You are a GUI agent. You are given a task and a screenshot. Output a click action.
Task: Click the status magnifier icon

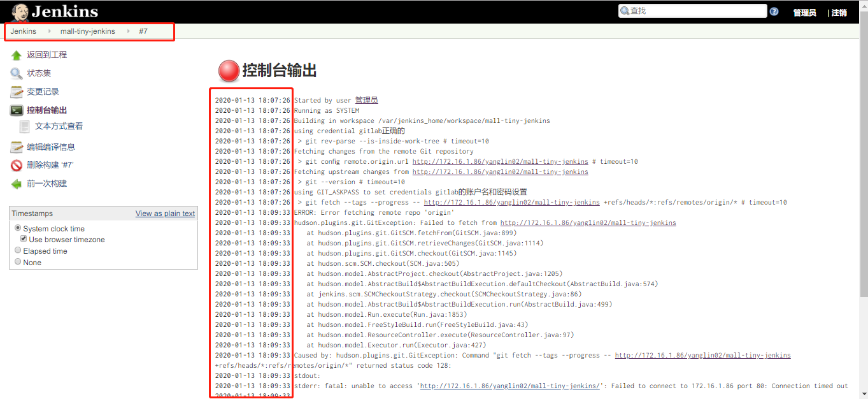(x=17, y=73)
